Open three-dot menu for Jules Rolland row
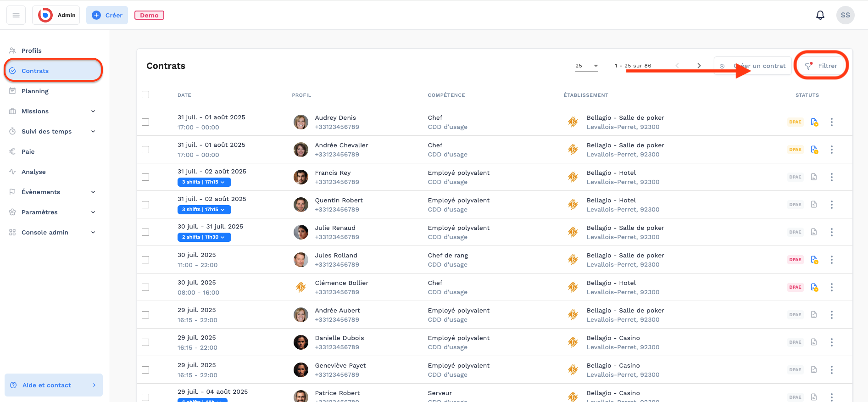The image size is (868, 402). tap(831, 260)
